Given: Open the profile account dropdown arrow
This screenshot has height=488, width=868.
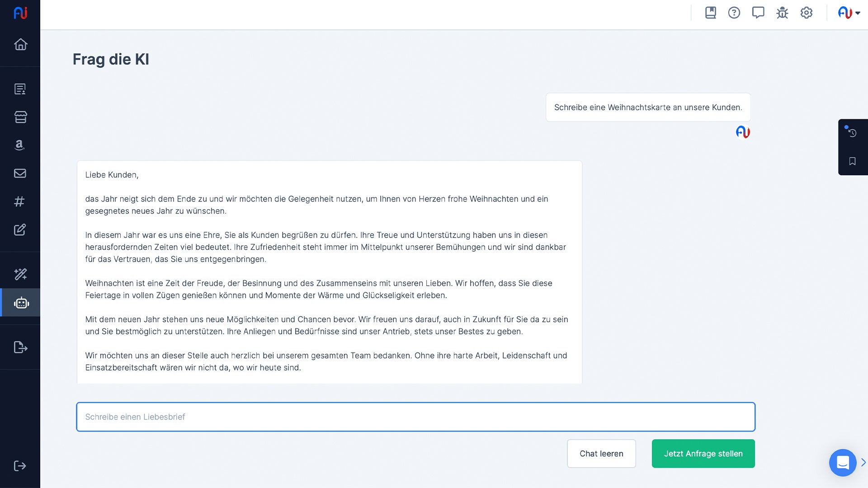Looking at the screenshot, I should click(858, 13).
